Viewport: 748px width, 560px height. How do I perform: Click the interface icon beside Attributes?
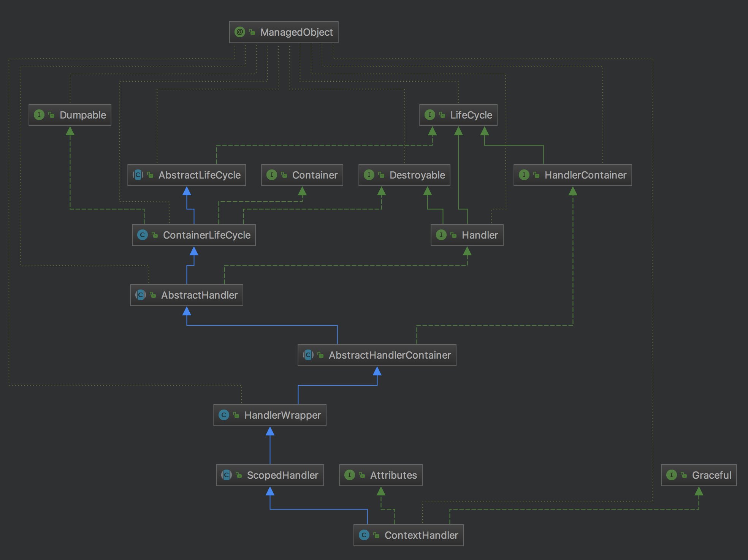[x=350, y=475]
